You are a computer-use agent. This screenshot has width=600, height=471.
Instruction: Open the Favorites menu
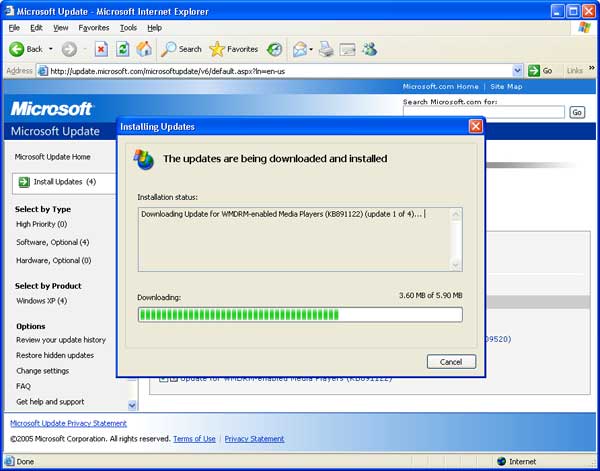tap(94, 28)
